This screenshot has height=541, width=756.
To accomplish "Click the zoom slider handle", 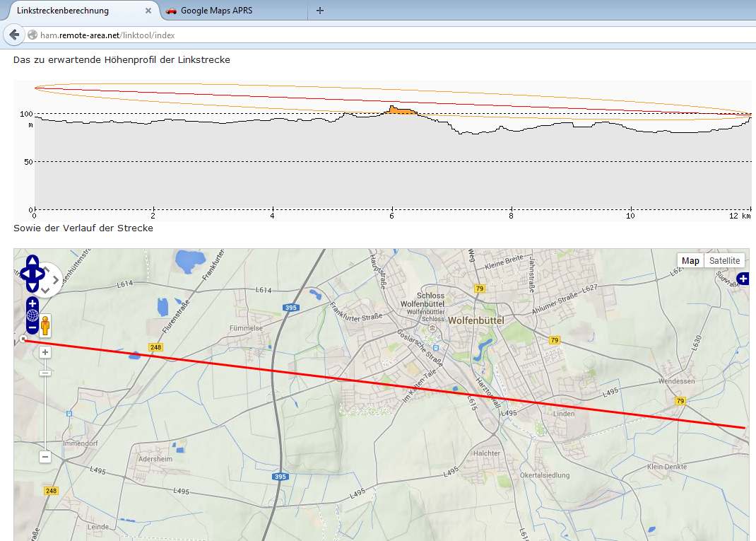I will tap(45, 372).
